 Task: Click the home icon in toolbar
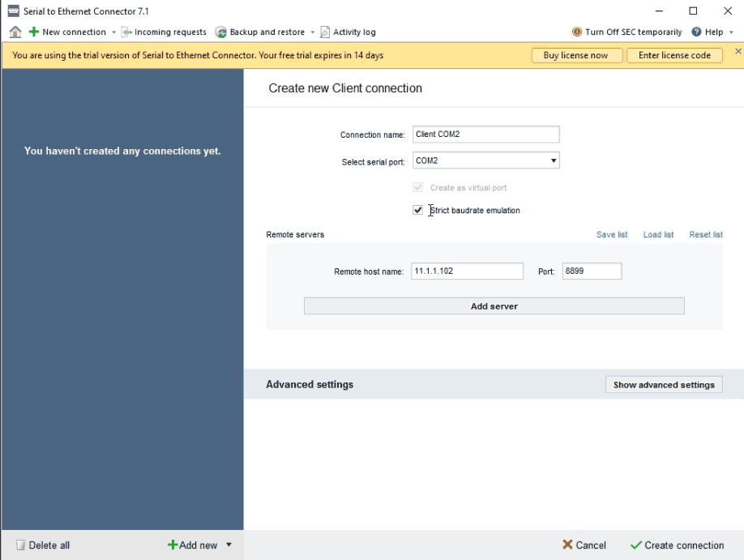tap(15, 32)
